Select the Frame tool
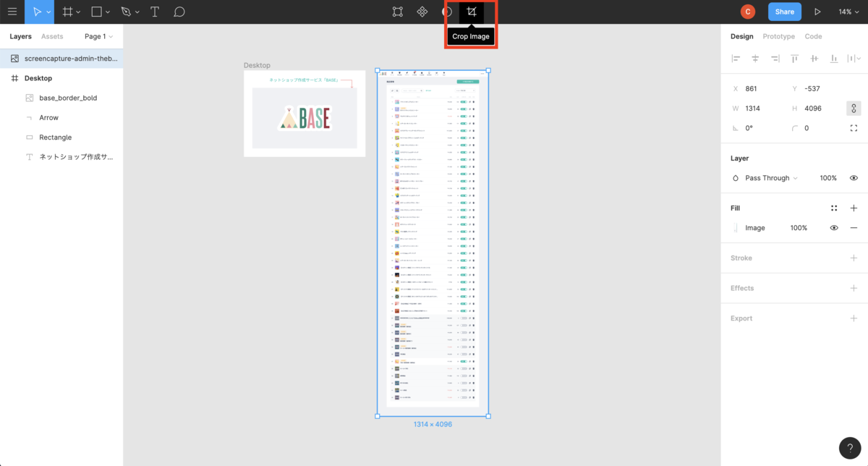The image size is (868, 466). pyautogui.click(x=67, y=12)
